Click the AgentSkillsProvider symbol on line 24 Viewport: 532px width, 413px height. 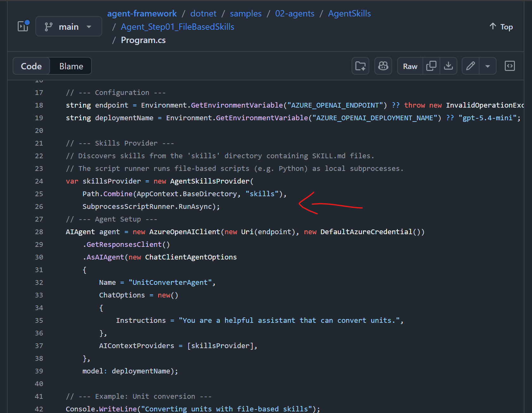[210, 181]
